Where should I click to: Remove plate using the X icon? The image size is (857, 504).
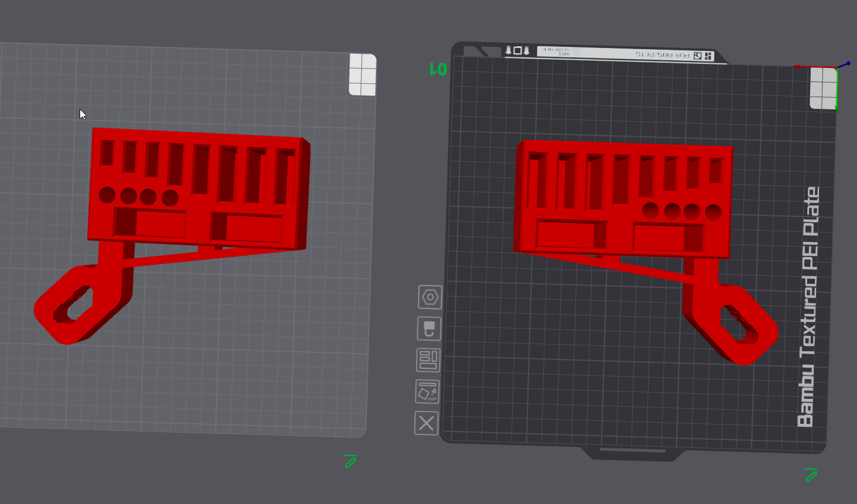click(x=426, y=423)
